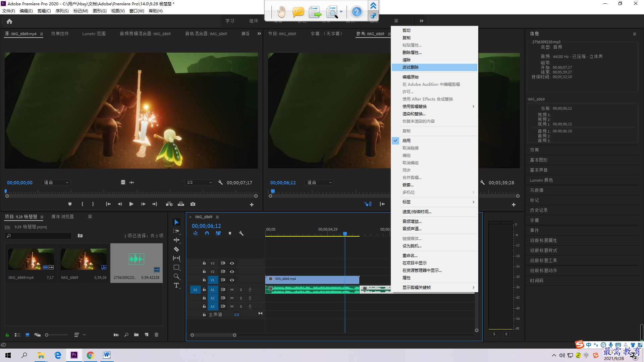644x362 pixels.
Task: Open Find in project panel footer
Action: [x=126, y=335]
